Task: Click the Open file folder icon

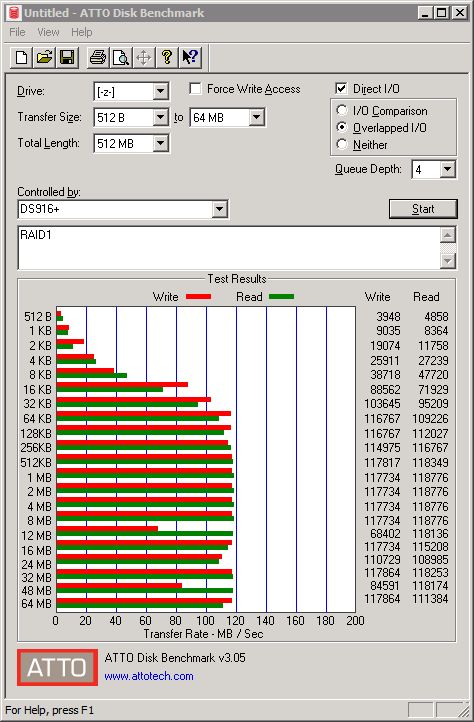Action: pos(44,58)
